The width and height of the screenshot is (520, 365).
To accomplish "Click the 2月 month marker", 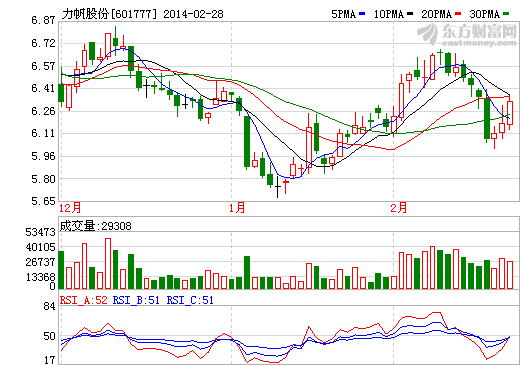I will (399, 208).
